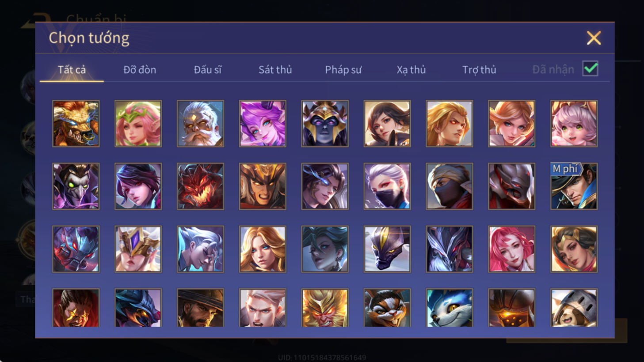Choose the pink-haired smiling woman hero
This screenshot has height=362, width=644.
(x=512, y=249)
